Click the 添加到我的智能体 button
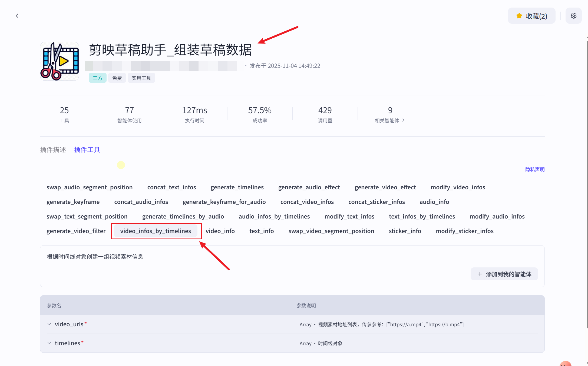Viewport: 588px width, 366px height. (x=504, y=274)
